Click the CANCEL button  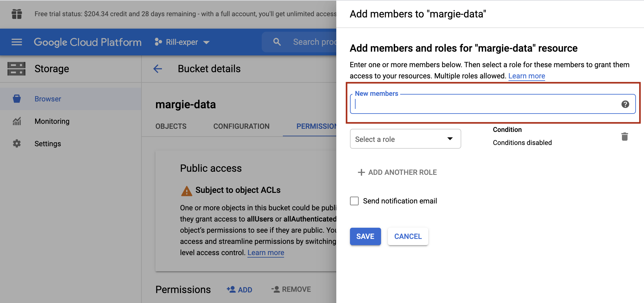point(408,236)
